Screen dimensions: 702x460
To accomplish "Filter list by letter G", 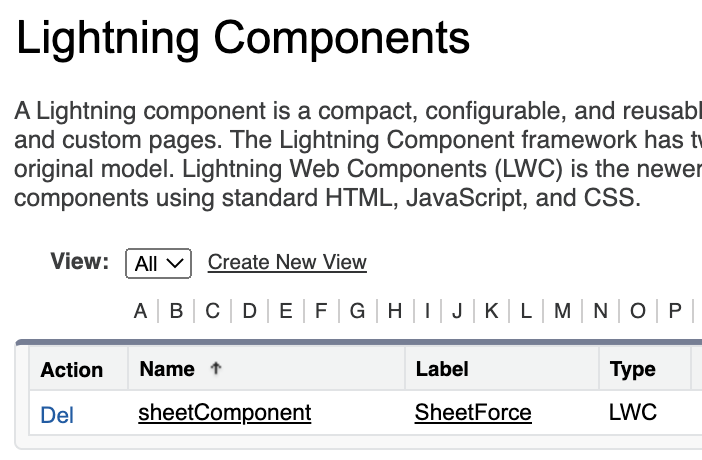I will pyautogui.click(x=357, y=311).
